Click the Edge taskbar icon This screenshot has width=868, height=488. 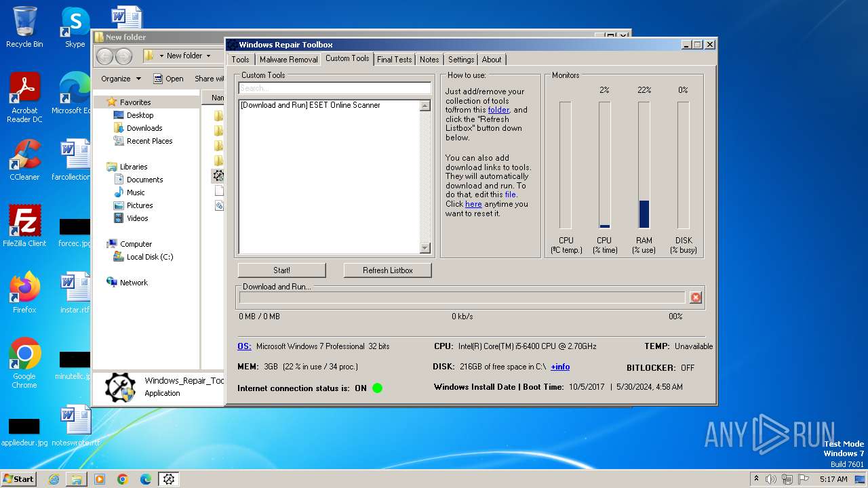(x=146, y=479)
